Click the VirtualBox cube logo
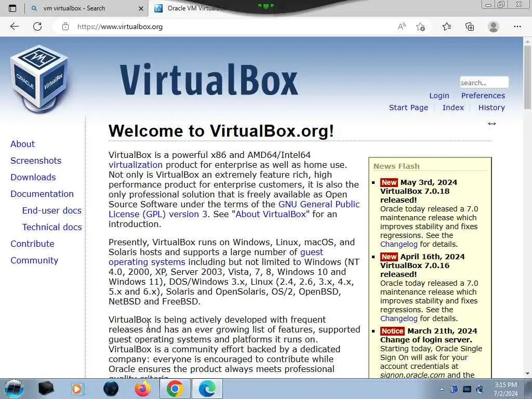Viewport: 532px width, 399px height. 39,79
